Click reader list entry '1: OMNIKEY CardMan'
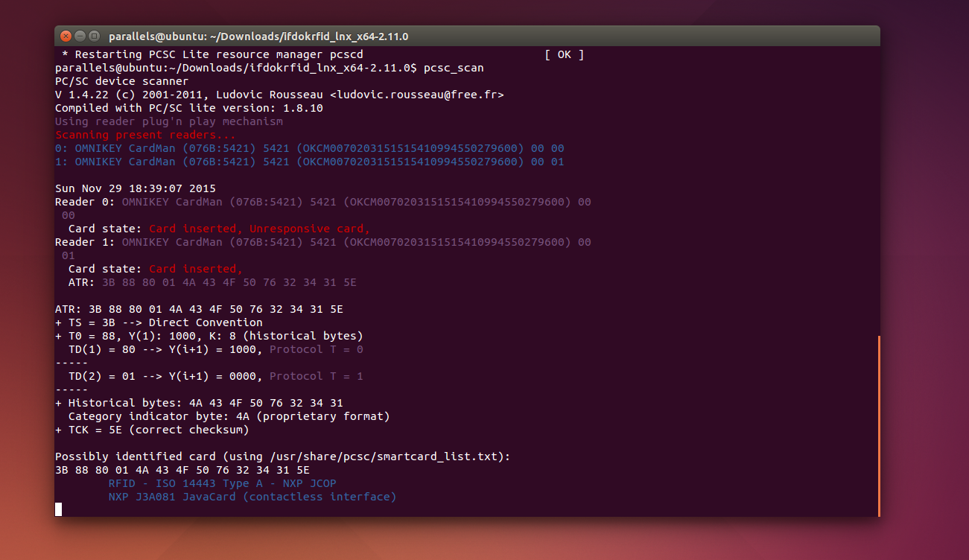Screen dimensions: 969x560 click(x=310, y=162)
